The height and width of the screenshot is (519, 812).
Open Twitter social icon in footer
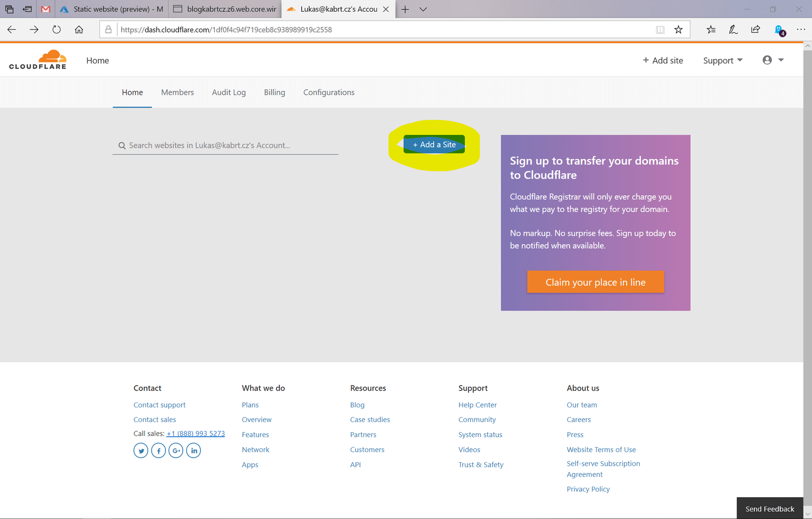pyautogui.click(x=141, y=451)
